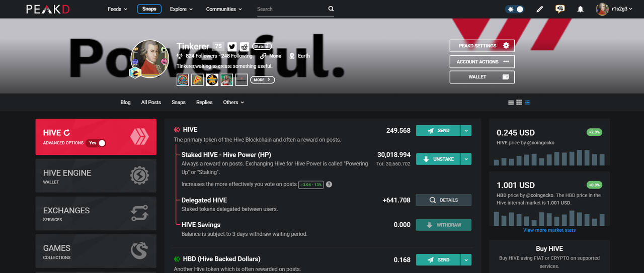This screenshot has width=644, height=273.
Task: Open the Wallet button
Action: pyautogui.click(x=482, y=77)
